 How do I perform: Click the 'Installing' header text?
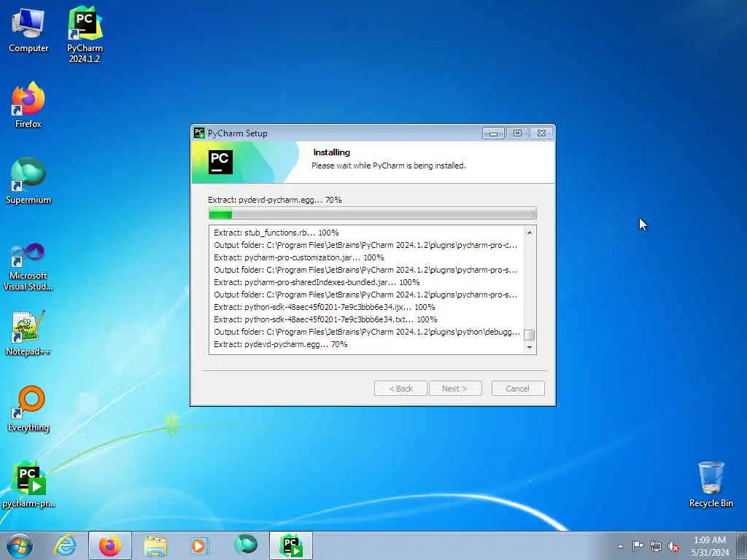click(332, 152)
